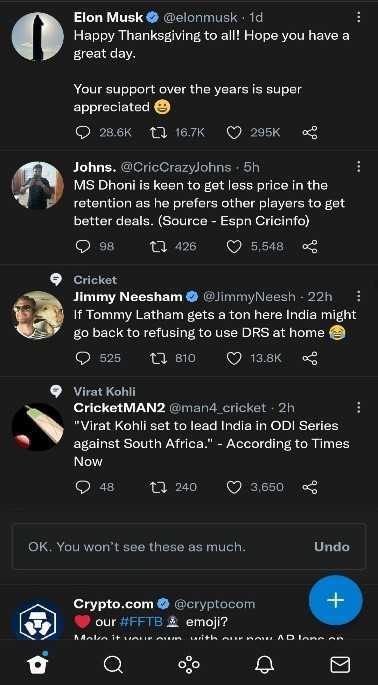Go to Notifications bell tab
Viewport: 378px width, 685px height.
click(x=264, y=664)
